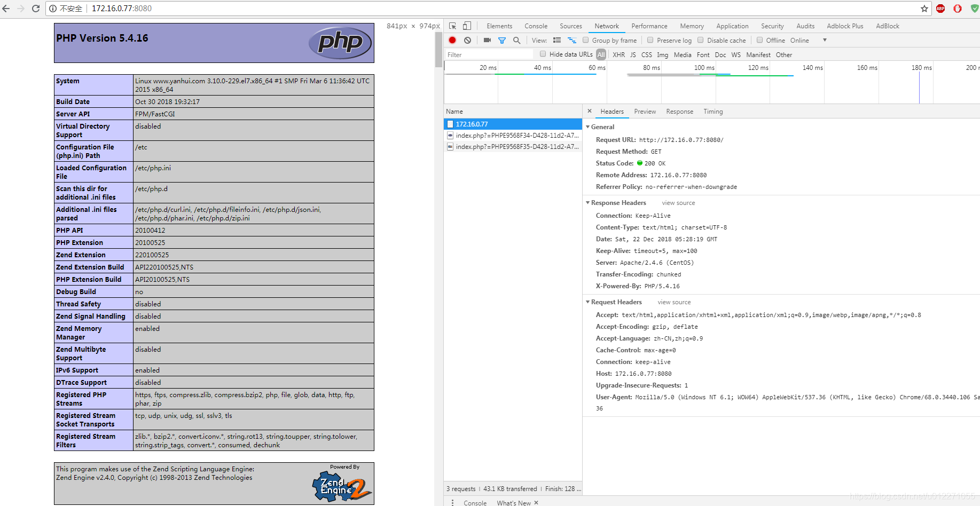Open the Application tab
This screenshot has height=506, width=980.
click(732, 26)
